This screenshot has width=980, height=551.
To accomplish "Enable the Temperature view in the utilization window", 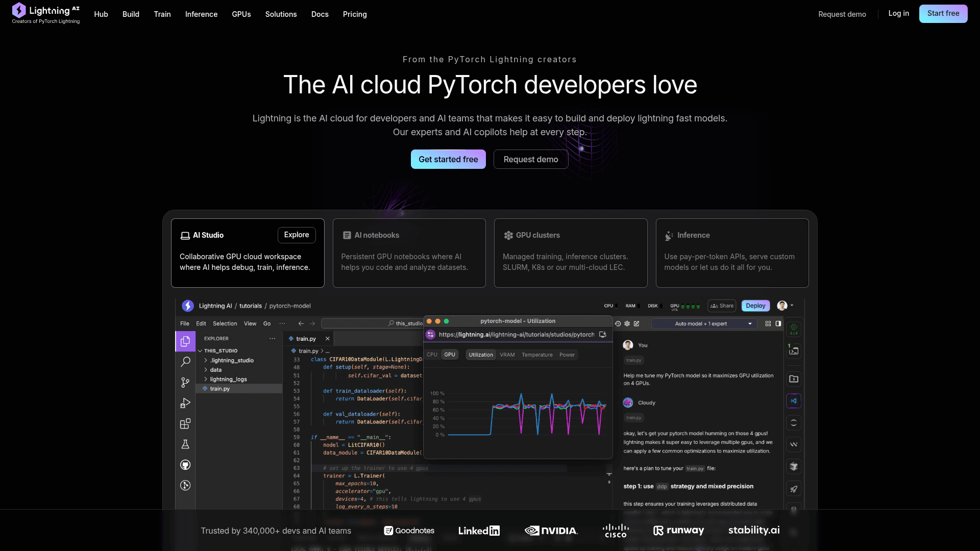I will click(x=537, y=355).
